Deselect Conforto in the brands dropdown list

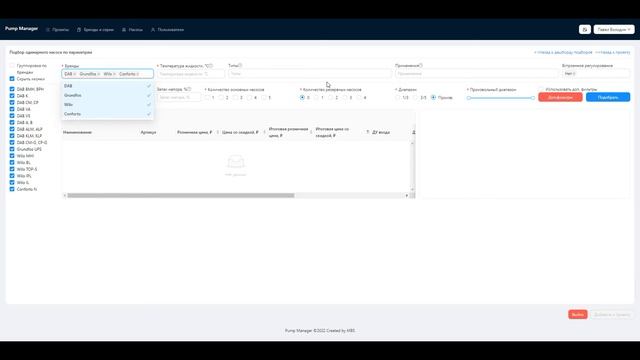107,114
